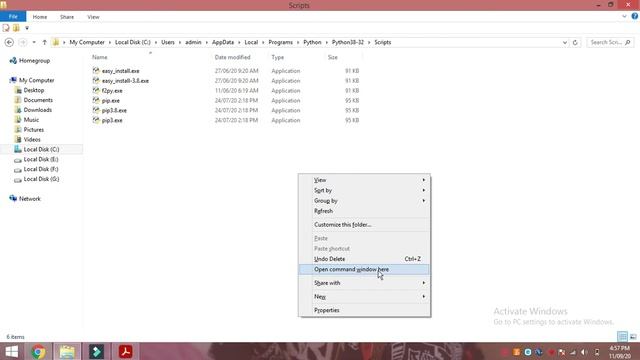The height and width of the screenshot is (360, 640).
Task: Click Users in the address path
Action: [168, 42]
